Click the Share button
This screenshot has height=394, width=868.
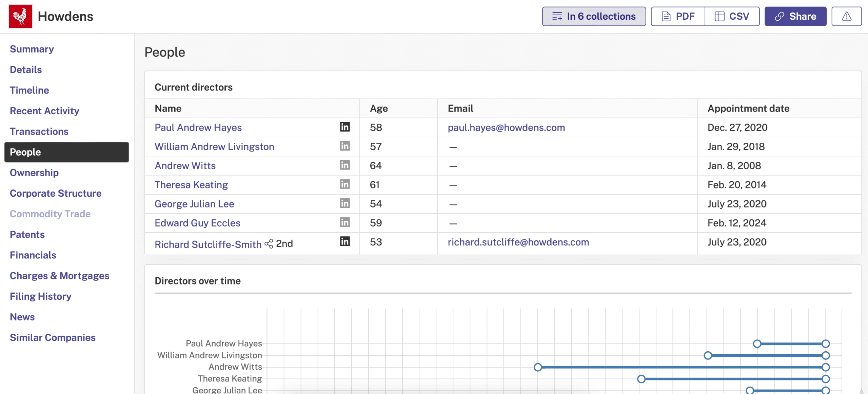click(795, 16)
